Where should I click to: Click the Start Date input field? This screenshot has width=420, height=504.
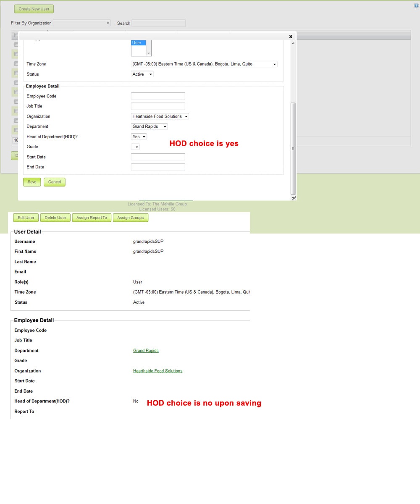(x=158, y=157)
